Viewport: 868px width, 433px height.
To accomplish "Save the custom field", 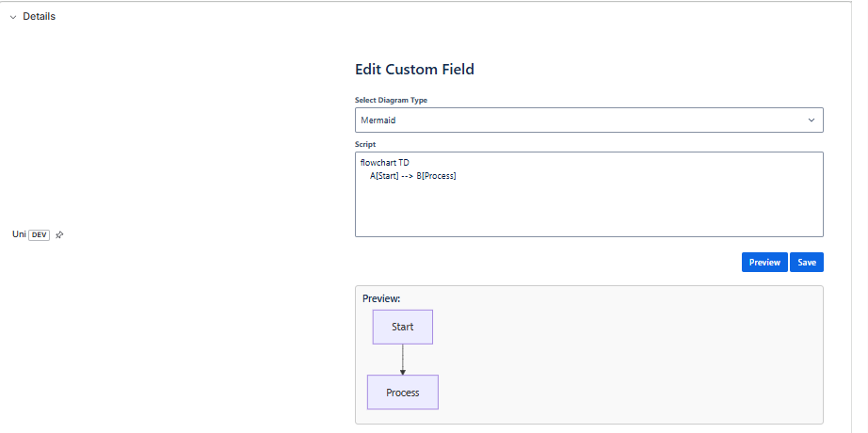I will (807, 263).
